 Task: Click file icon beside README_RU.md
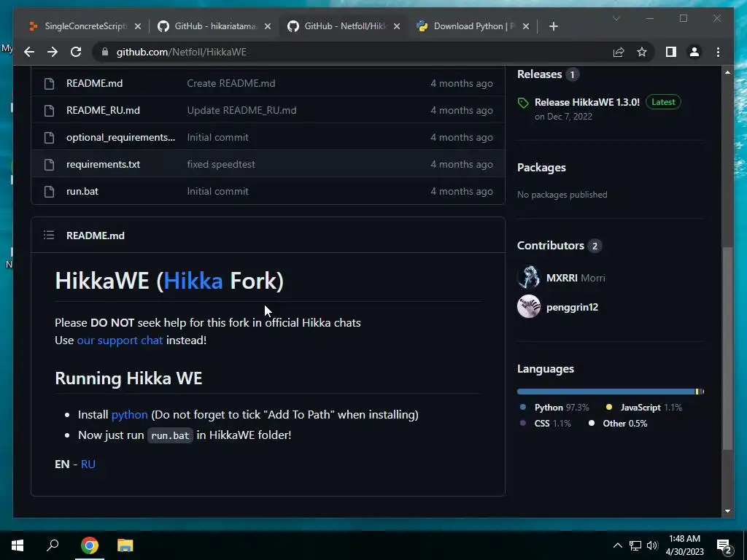click(49, 111)
